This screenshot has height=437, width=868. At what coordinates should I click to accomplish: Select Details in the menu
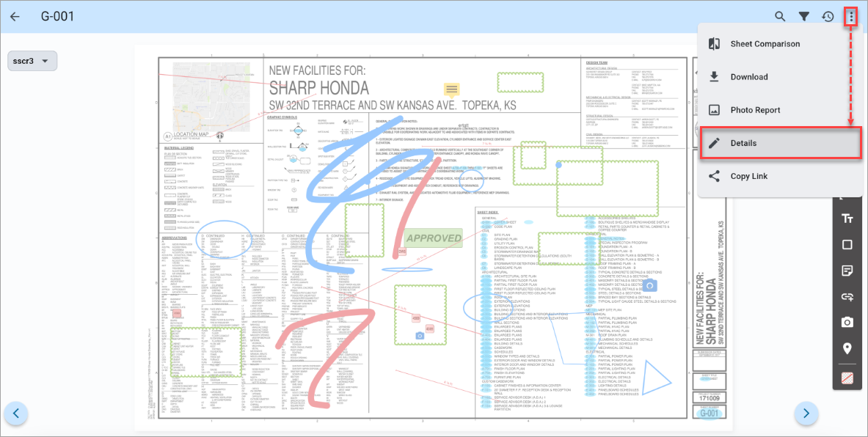[x=781, y=143]
